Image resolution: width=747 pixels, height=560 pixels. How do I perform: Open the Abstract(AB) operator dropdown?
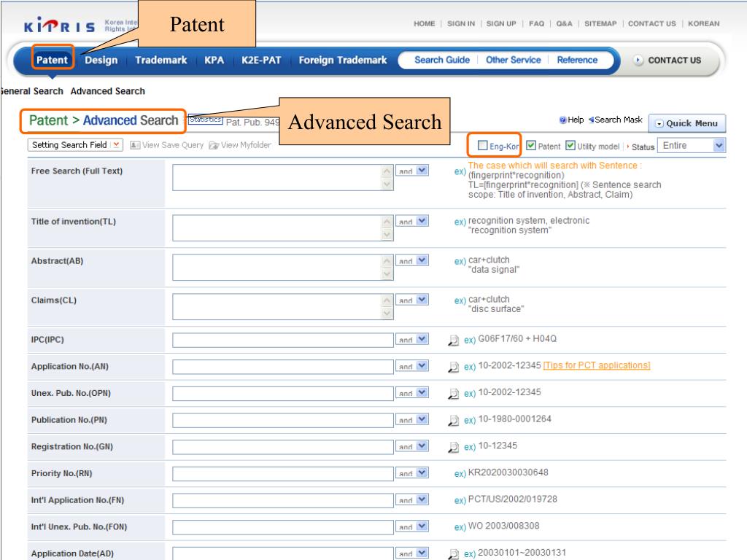click(412, 260)
